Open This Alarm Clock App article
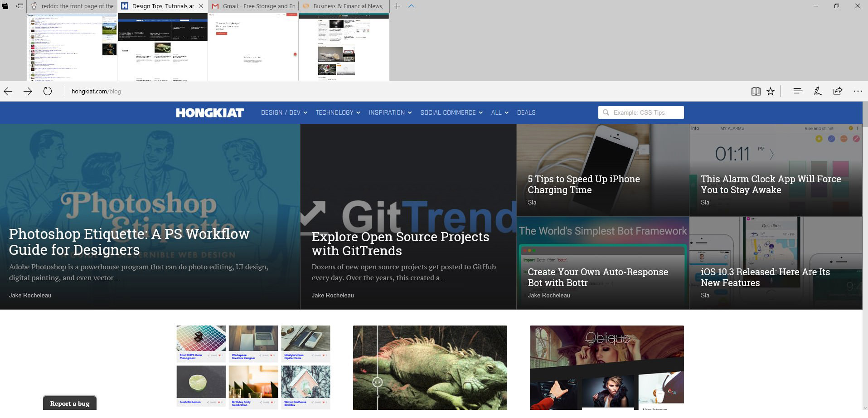This screenshot has width=868, height=418. (x=771, y=184)
